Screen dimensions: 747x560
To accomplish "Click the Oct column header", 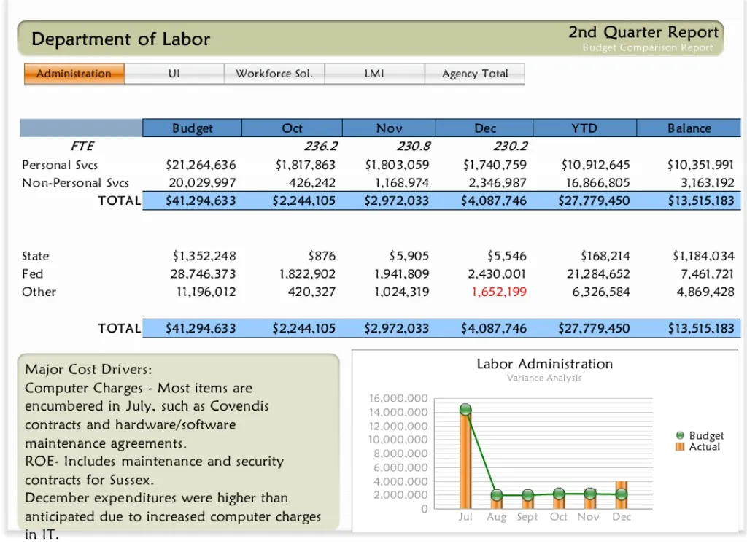I will 292,128.
